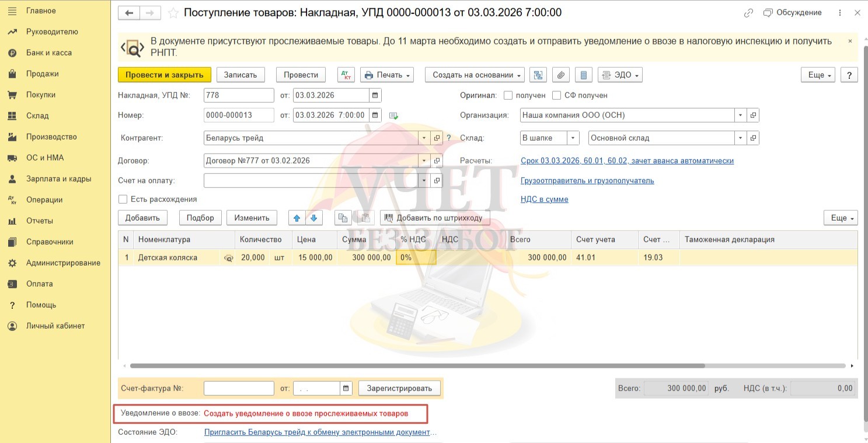Click the Дт/Кт postings icon button
The width and height of the screenshot is (868, 443).
[x=346, y=75]
